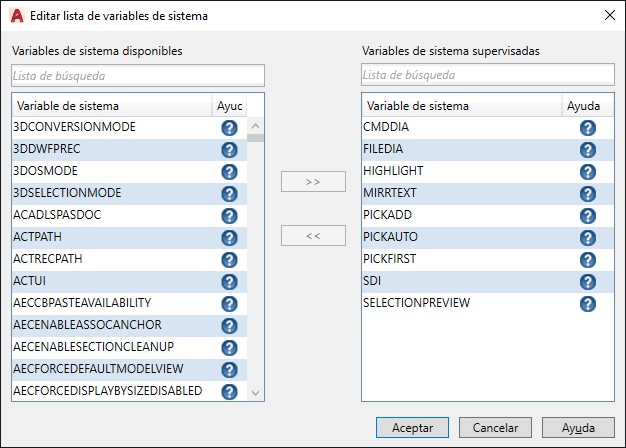Open help for SDI variable
This screenshot has width=626, height=448.
(588, 282)
